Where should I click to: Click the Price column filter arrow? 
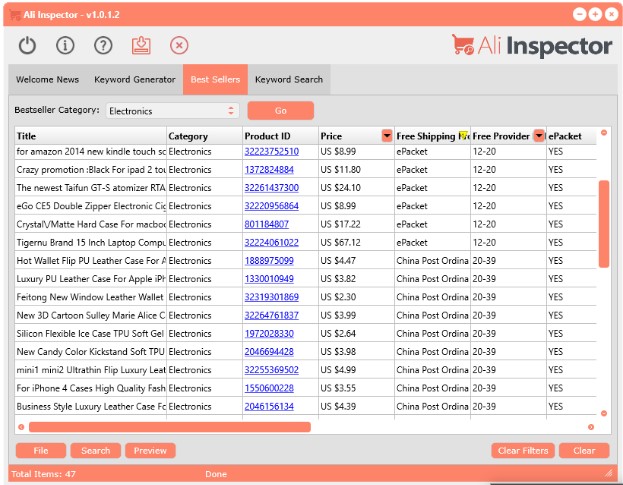pos(386,136)
